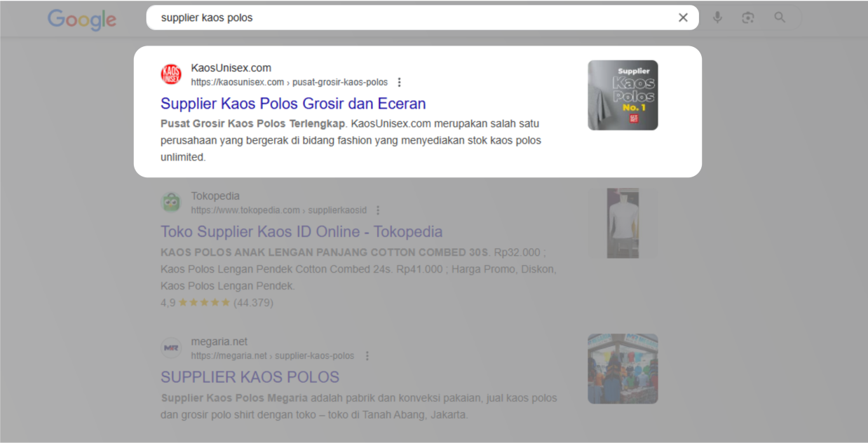The width and height of the screenshot is (868, 443).
Task: Click the kaosunisex.com URL breadcrumb
Action: pos(289,82)
